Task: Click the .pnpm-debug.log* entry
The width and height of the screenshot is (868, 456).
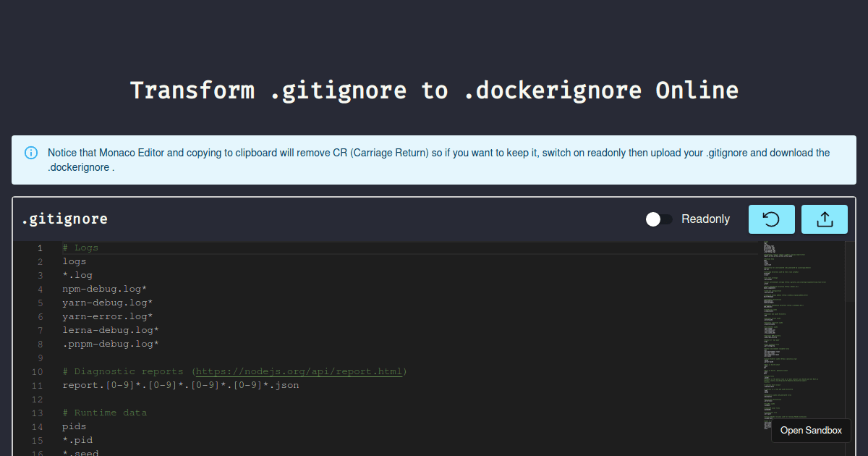Action: [x=110, y=343]
